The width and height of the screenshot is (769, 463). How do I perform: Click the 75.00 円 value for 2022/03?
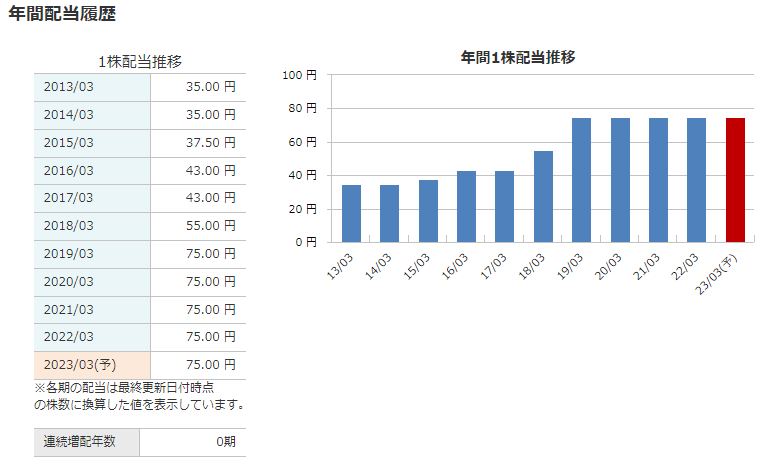211,336
